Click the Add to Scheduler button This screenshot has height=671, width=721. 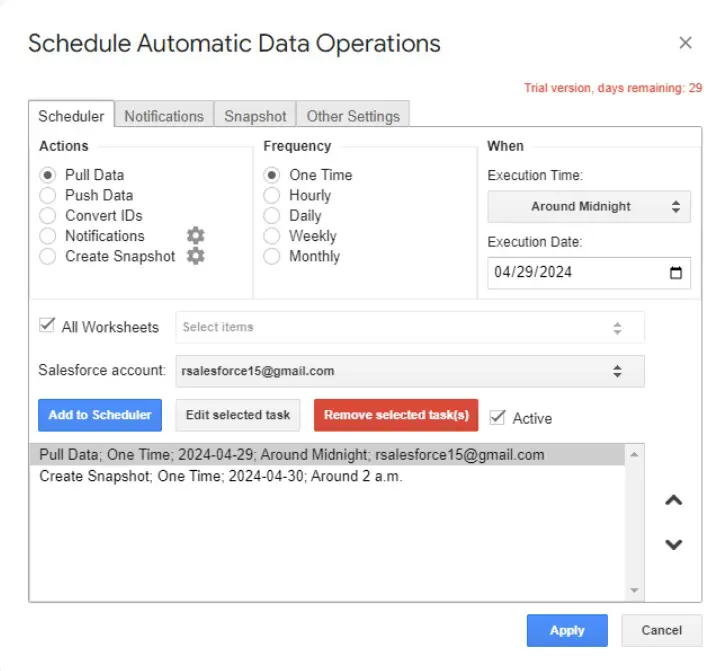pyautogui.click(x=100, y=415)
